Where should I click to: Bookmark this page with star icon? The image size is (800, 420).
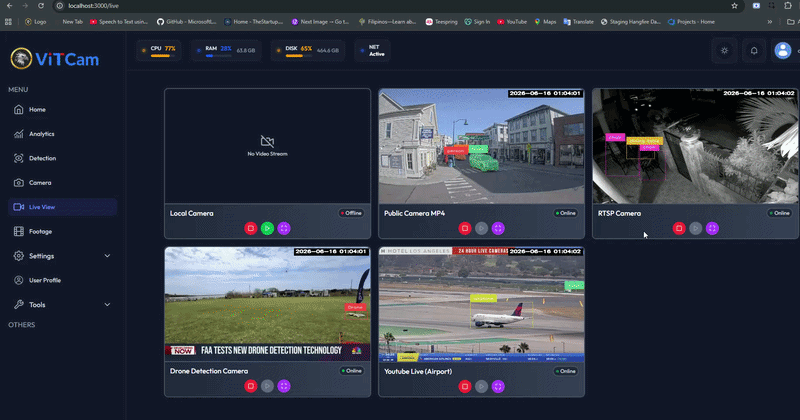pyautogui.click(x=734, y=6)
